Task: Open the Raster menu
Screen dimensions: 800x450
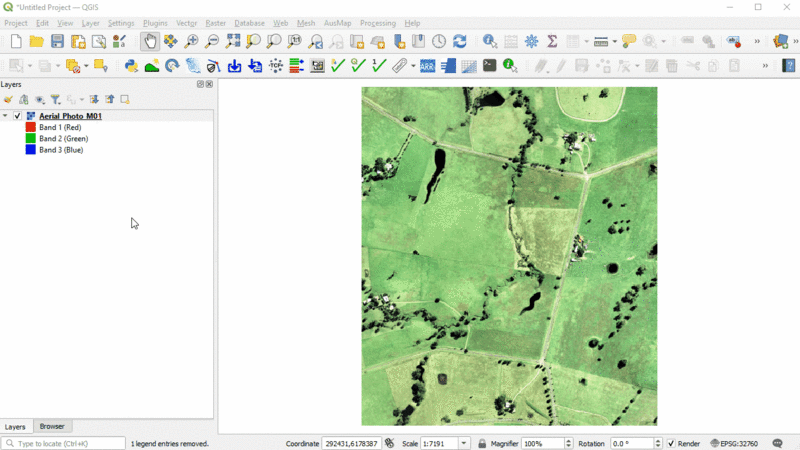Action: tap(215, 23)
